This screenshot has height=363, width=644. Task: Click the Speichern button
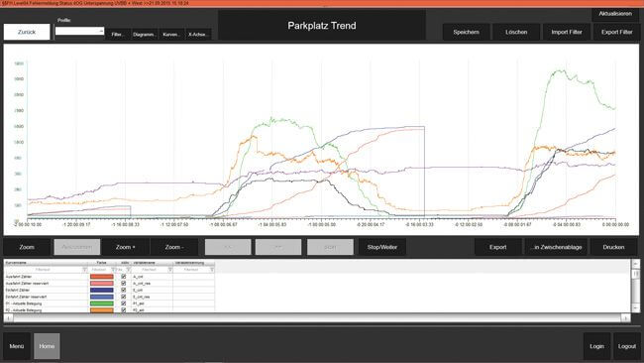(x=467, y=32)
